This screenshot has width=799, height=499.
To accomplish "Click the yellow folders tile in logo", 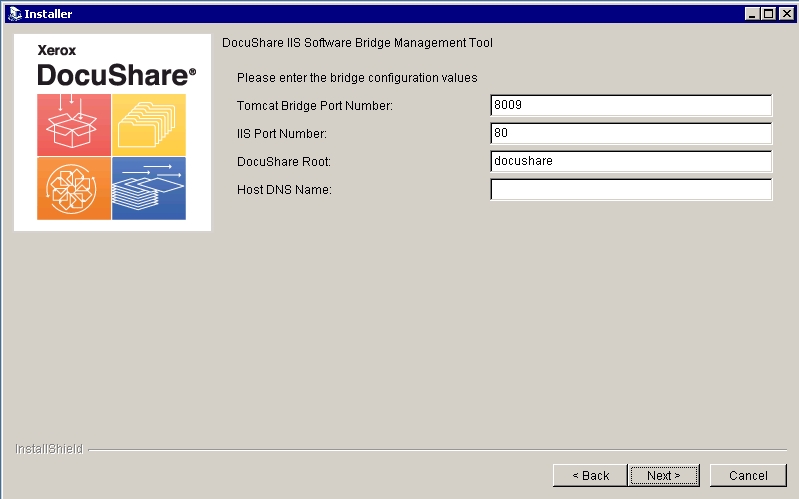I will click(149, 125).
